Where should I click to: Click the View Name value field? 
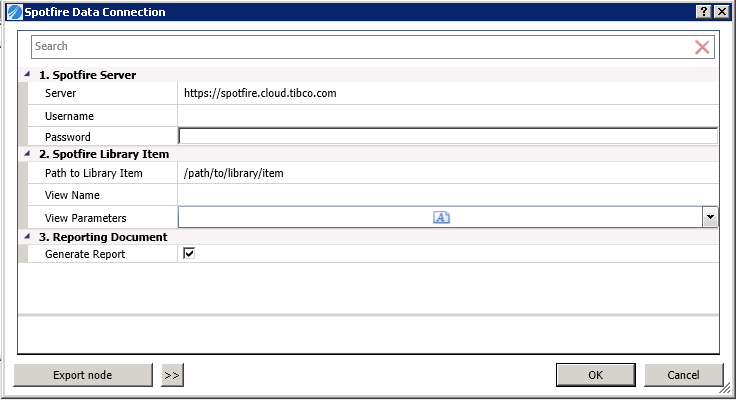coord(448,195)
